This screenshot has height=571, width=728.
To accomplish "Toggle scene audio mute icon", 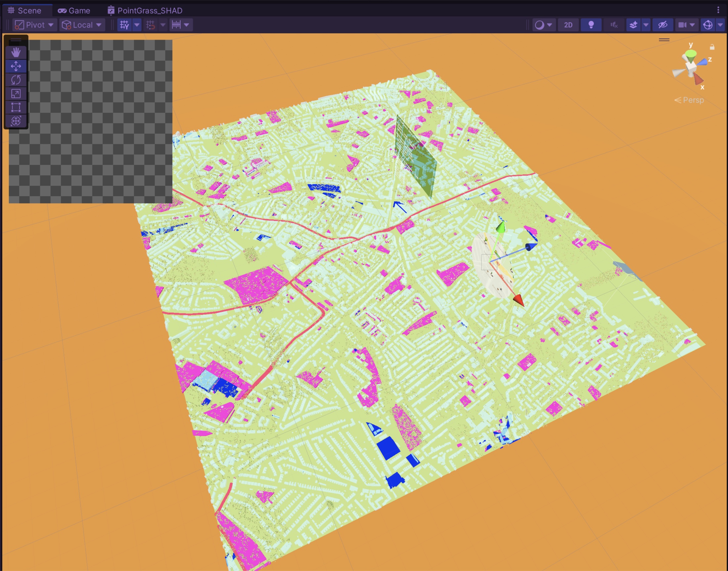I will point(614,25).
